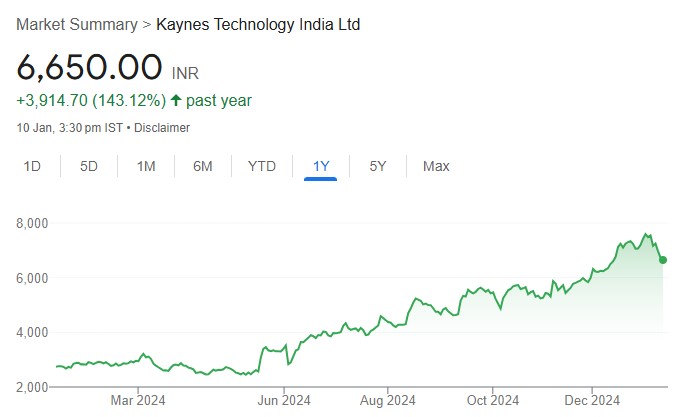Switch chart to 5Y range
The width and height of the screenshot is (679, 417).
pyautogui.click(x=378, y=166)
